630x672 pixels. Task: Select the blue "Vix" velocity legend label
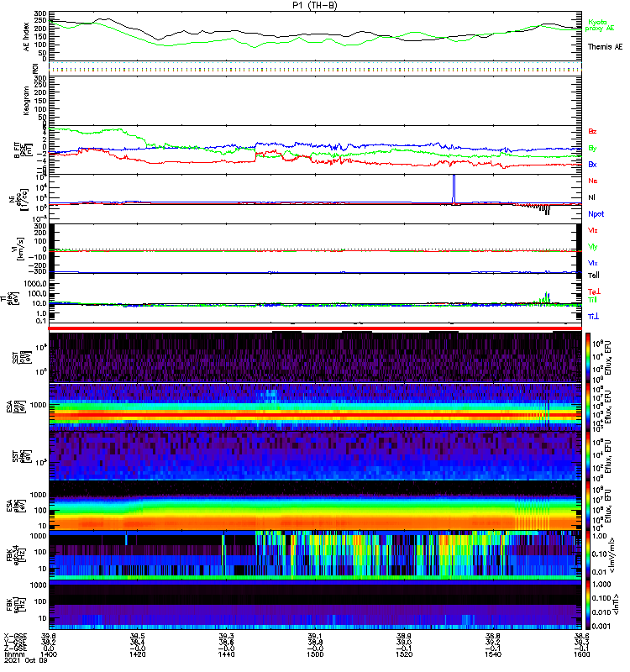593,263
